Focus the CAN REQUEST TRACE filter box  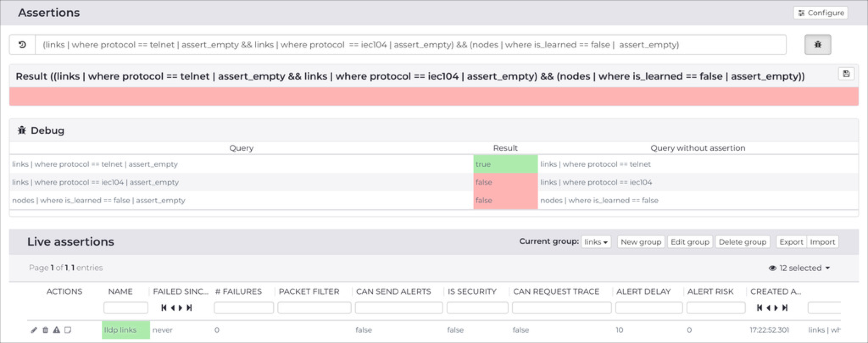click(x=562, y=308)
